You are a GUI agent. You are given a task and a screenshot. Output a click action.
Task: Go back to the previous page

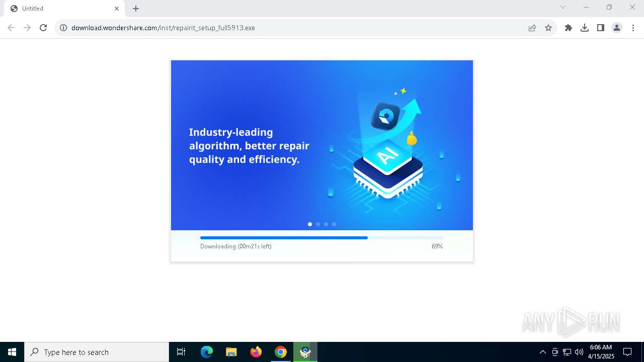[11, 28]
